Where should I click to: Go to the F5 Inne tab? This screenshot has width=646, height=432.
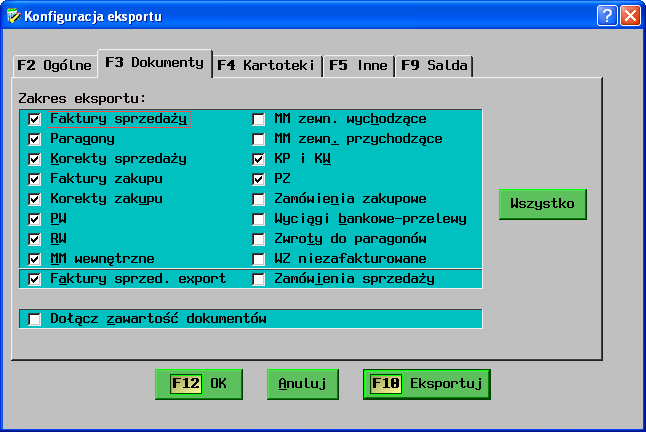point(358,65)
